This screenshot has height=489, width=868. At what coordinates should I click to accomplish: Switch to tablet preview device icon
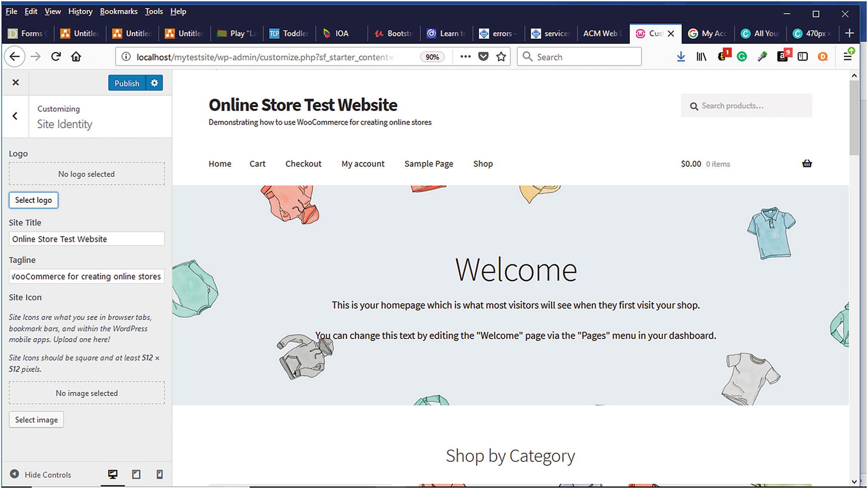point(136,474)
